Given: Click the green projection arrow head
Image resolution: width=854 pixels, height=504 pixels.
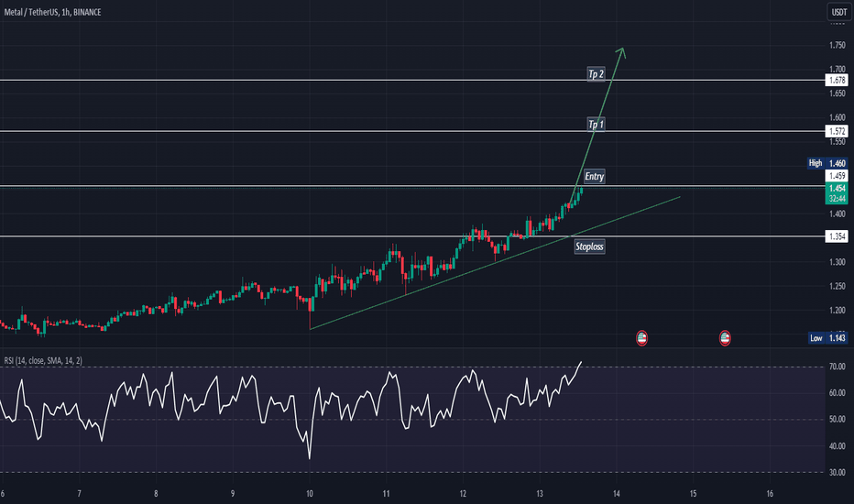Looking at the screenshot, I should point(621,52).
